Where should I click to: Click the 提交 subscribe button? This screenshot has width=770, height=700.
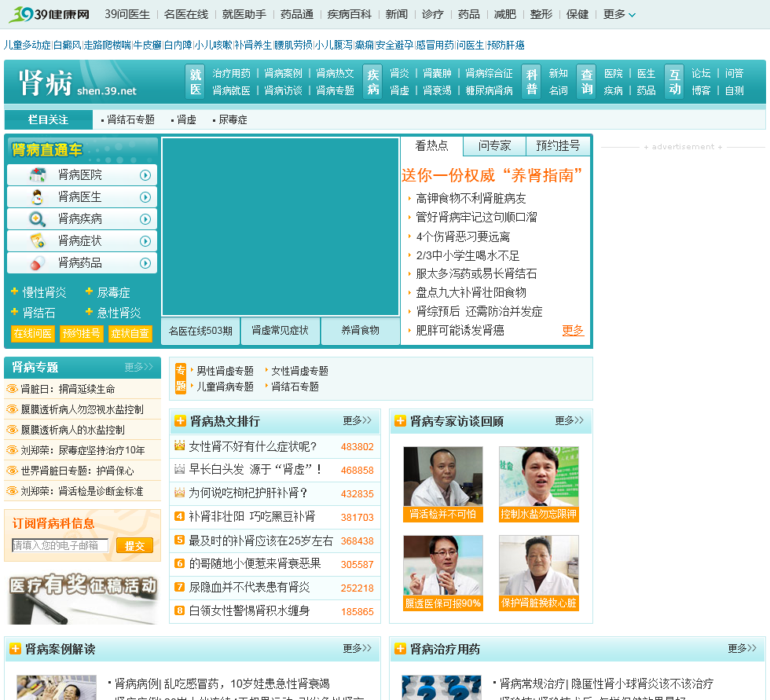click(x=134, y=545)
